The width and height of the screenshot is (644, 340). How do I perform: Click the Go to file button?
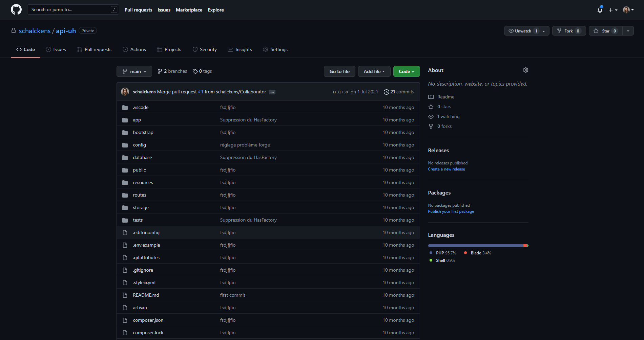point(339,71)
